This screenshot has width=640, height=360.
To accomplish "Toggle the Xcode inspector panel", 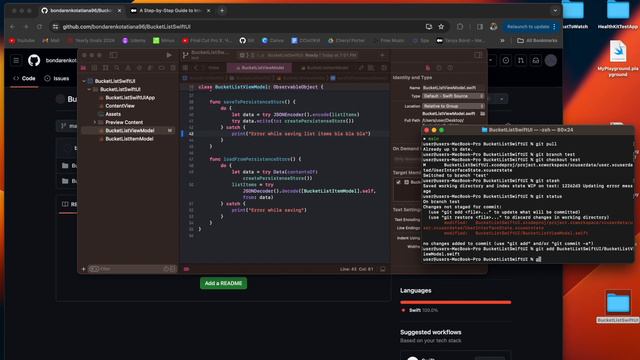I will pyautogui.click(x=478, y=55).
